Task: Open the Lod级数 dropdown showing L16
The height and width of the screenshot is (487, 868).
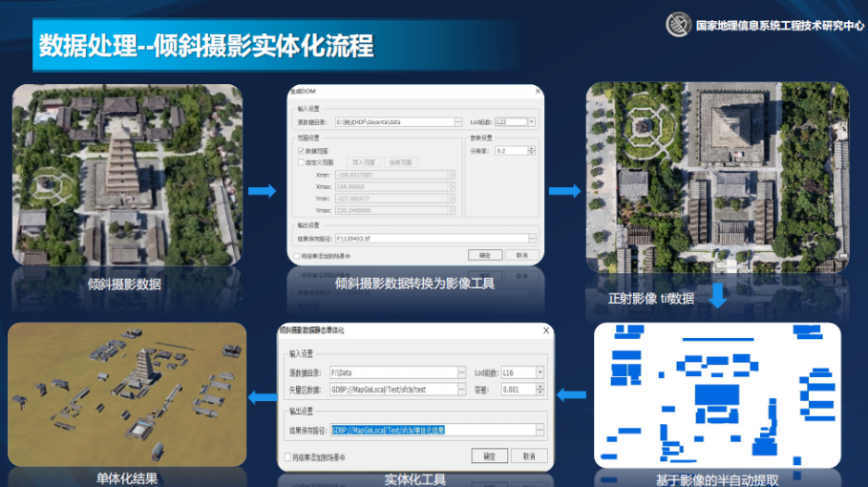Action: [540, 372]
